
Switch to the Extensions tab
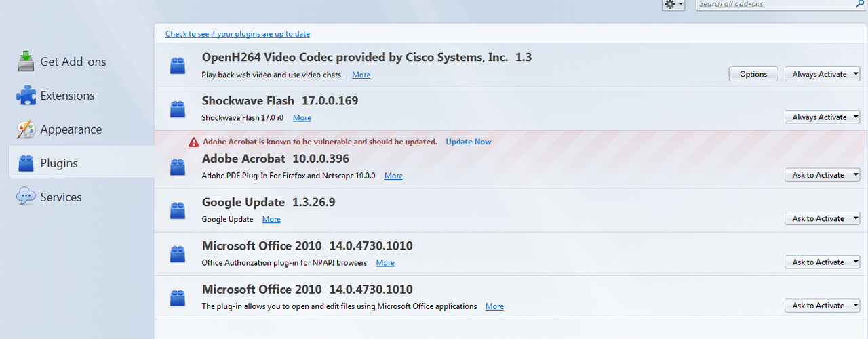tap(81, 96)
